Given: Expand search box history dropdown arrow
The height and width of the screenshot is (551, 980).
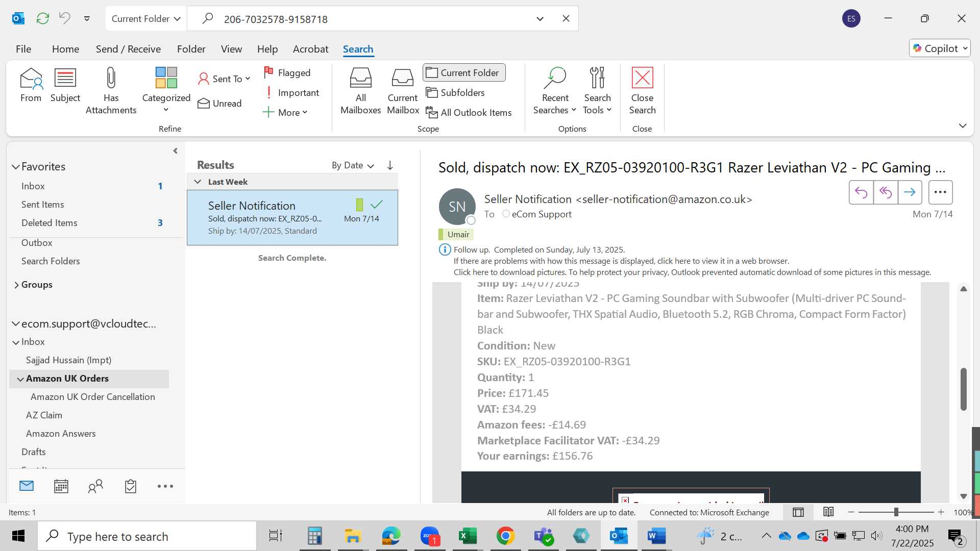Looking at the screenshot, I should pos(540,19).
